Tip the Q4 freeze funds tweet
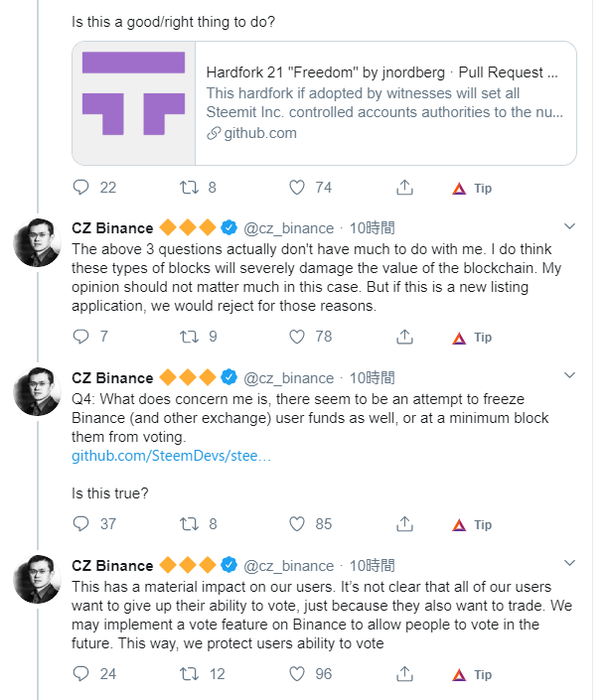Image resolution: width=607 pixels, height=700 pixels. tap(472, 524)
